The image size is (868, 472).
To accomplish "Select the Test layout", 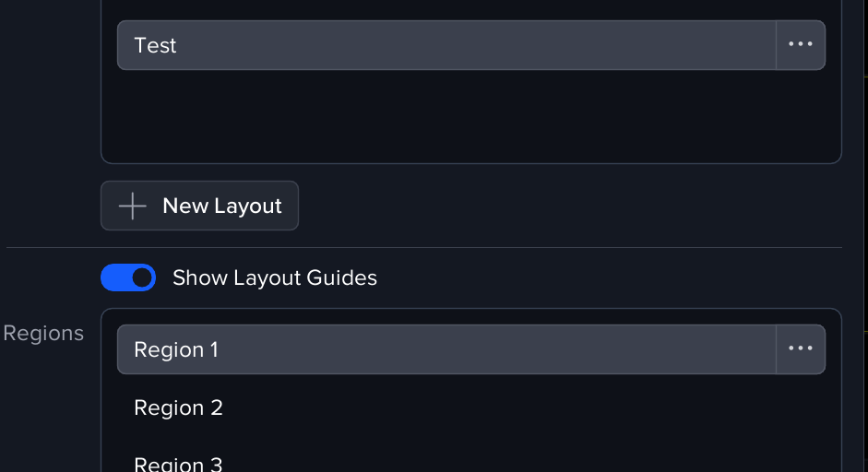I will pos(446,45).
